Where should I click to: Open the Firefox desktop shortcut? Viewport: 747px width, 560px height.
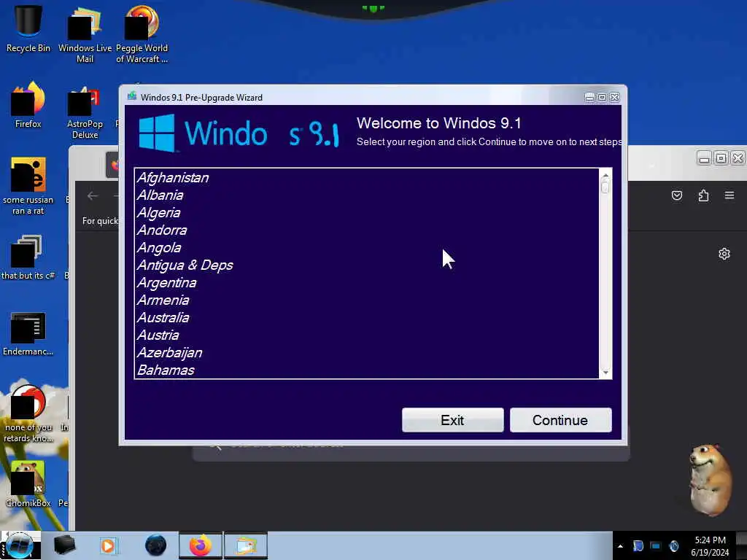28,105
